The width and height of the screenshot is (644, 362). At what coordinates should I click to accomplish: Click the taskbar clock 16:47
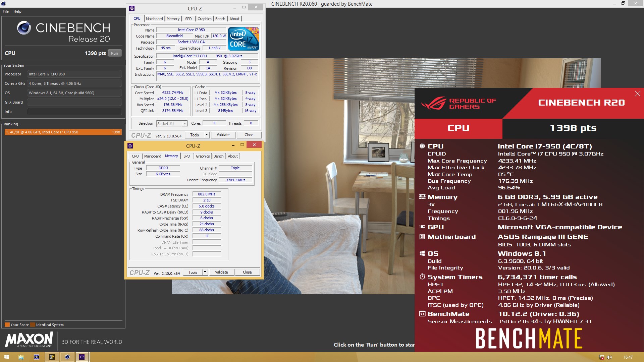coord(628,357)
